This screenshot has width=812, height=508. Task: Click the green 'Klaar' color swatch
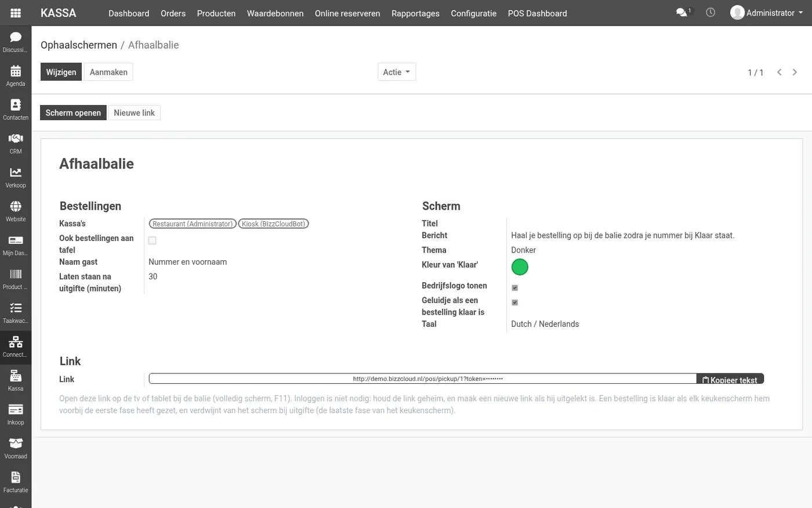click(520, 267)
